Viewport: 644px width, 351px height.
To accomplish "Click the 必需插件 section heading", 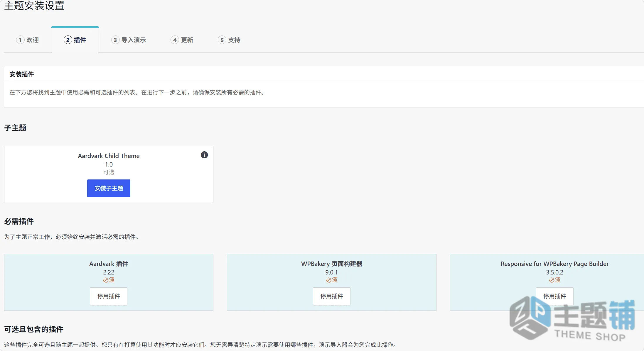I will click(x=19, y=221).
